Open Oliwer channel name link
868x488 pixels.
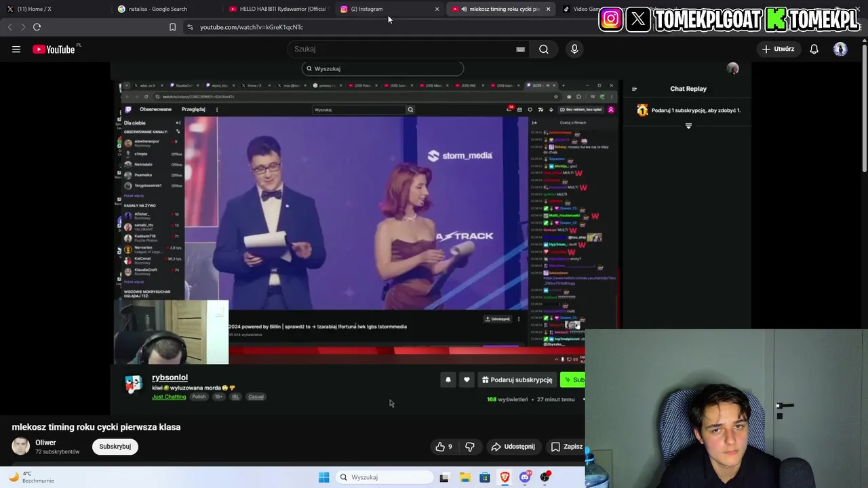[x=45, y=443]
